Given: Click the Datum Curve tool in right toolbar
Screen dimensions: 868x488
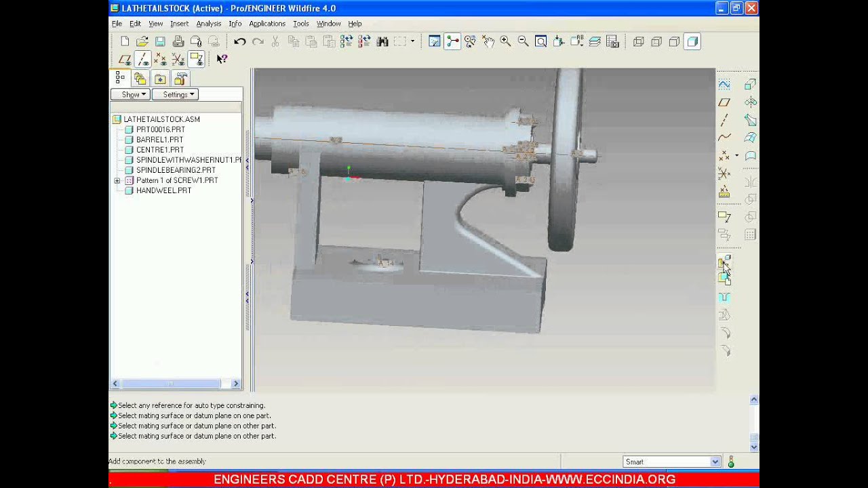Looking at the screenshot, I should 724,138.
